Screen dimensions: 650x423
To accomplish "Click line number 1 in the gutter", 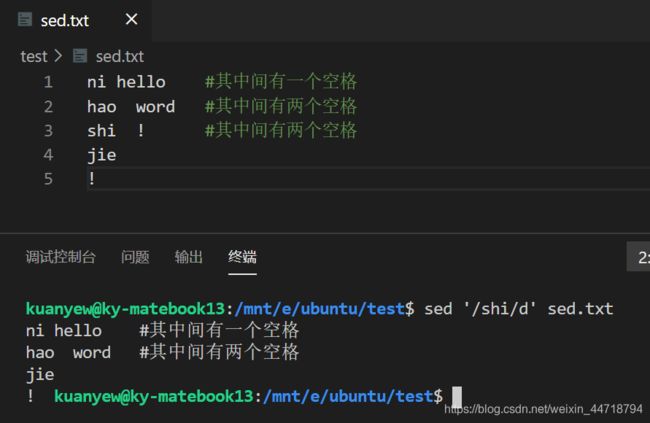I will pyautogui.click(x=48, y=82).
